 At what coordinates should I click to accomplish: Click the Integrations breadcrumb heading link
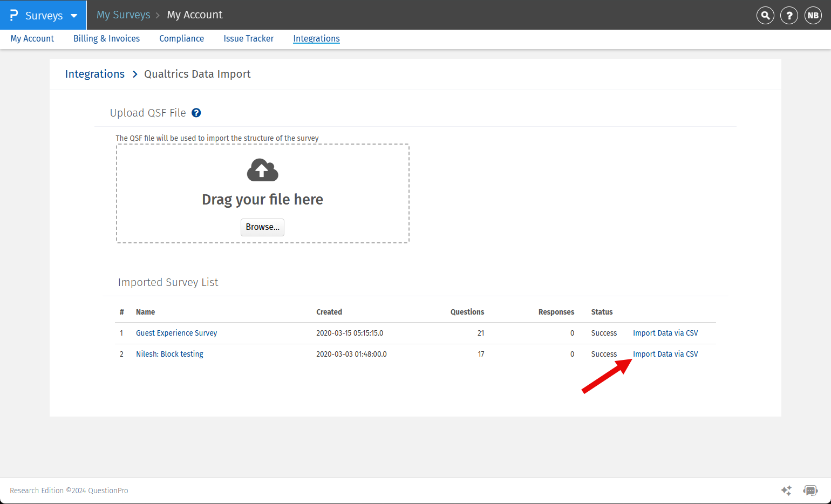point(95,74)
